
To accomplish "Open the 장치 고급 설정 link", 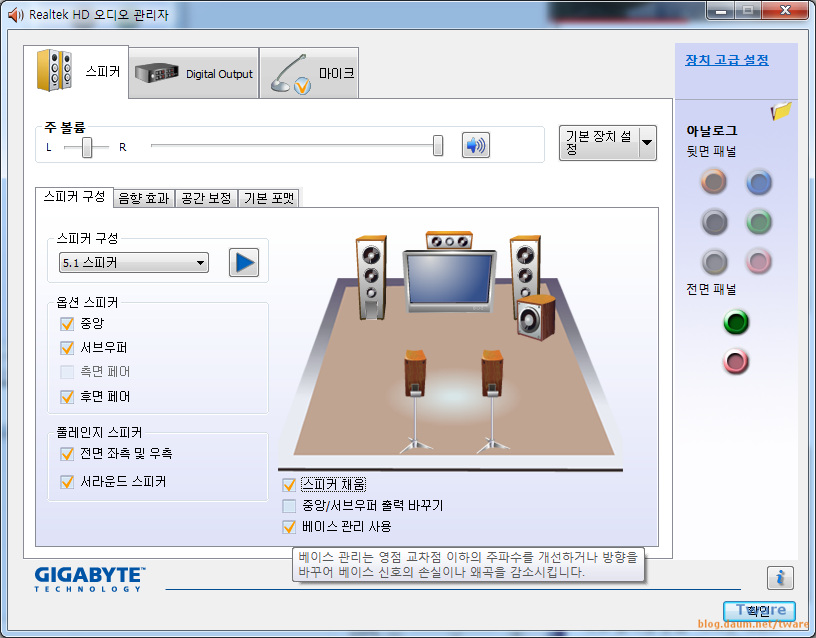I will click(726, 60).
